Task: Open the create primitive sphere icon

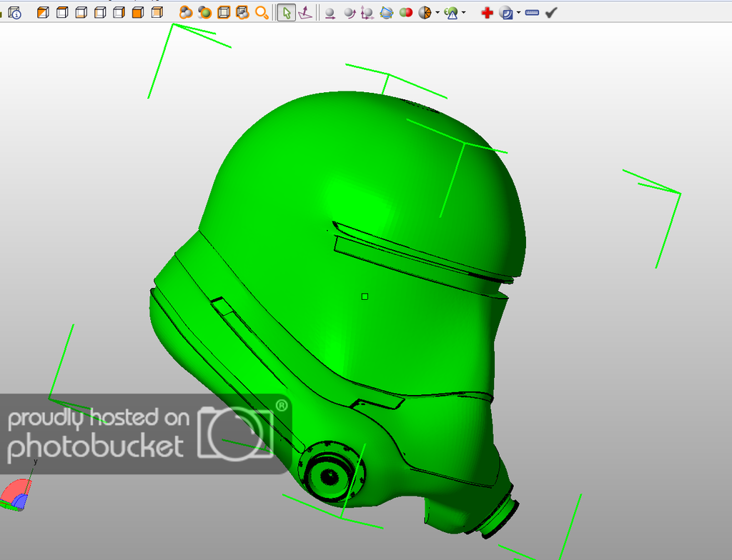Action: [x=506, y=13]
